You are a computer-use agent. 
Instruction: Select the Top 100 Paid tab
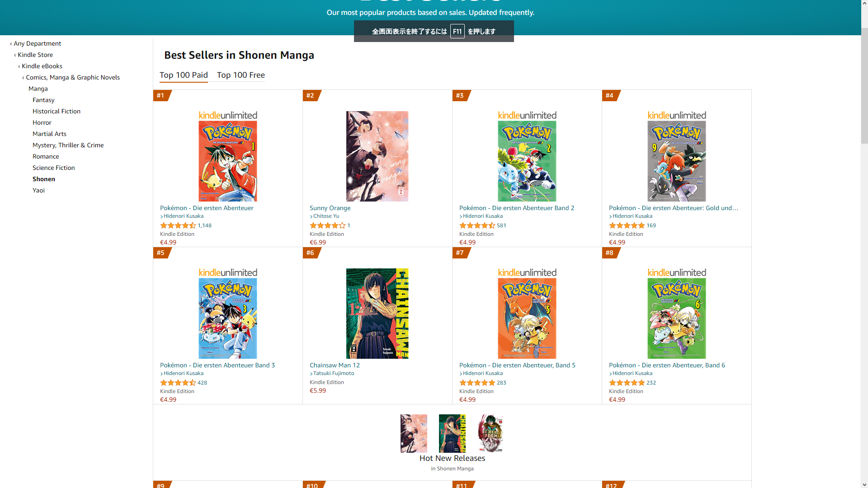[184, 75]
